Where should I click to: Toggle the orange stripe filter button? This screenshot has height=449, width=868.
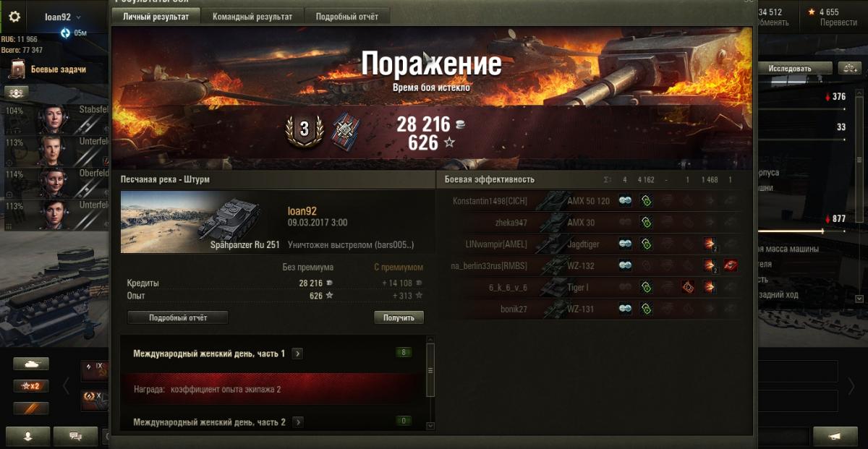pyautogui.click(x=31, y=409)
